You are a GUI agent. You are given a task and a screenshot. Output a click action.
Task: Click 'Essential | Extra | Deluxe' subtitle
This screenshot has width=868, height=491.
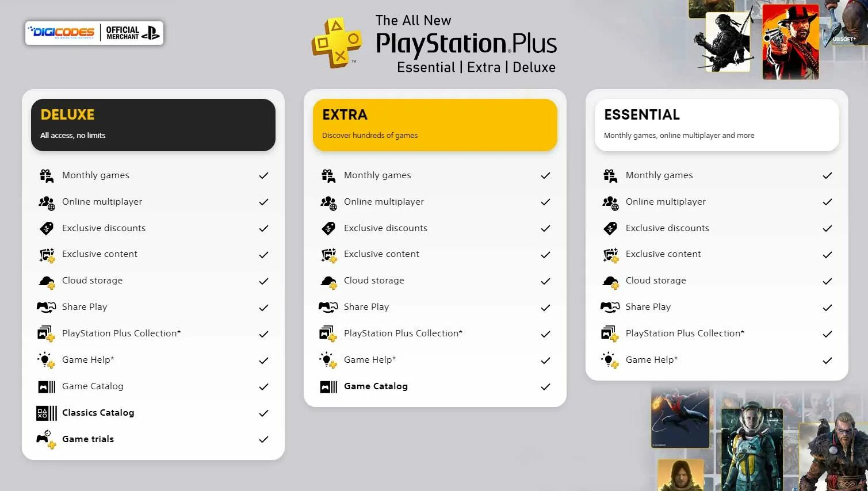pyautogui.click(x=476, y=67)
